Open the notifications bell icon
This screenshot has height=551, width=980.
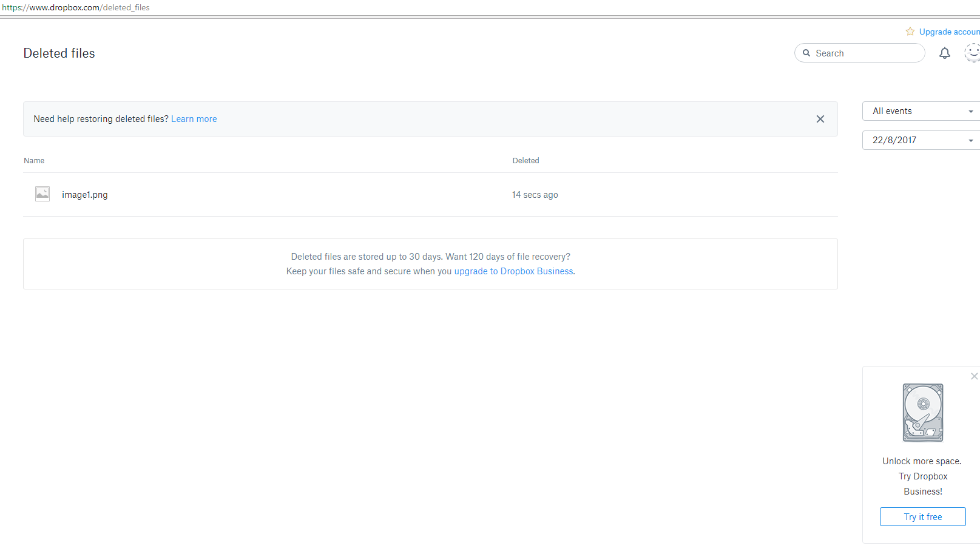(945, 53)
